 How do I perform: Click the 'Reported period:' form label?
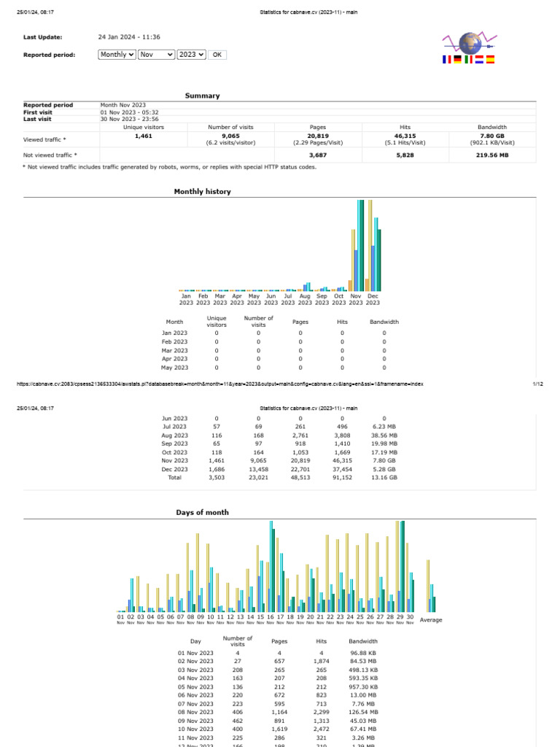click(49, 55)
